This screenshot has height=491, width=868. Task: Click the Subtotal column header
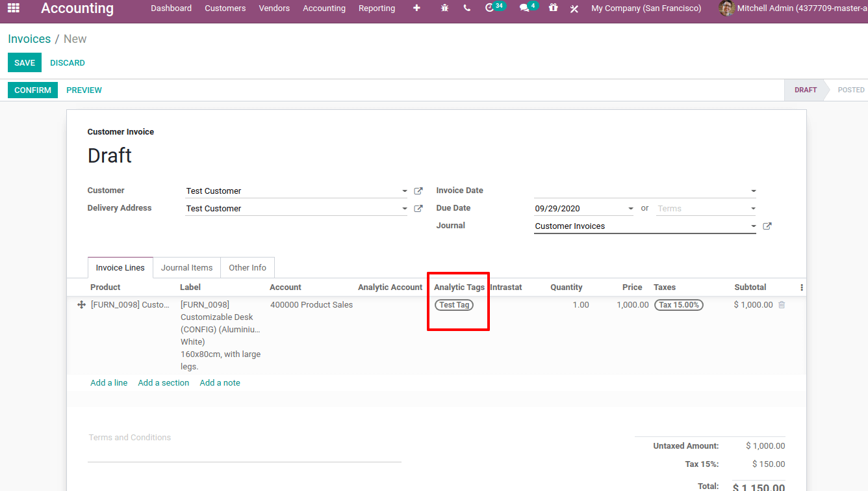[750, 287]
